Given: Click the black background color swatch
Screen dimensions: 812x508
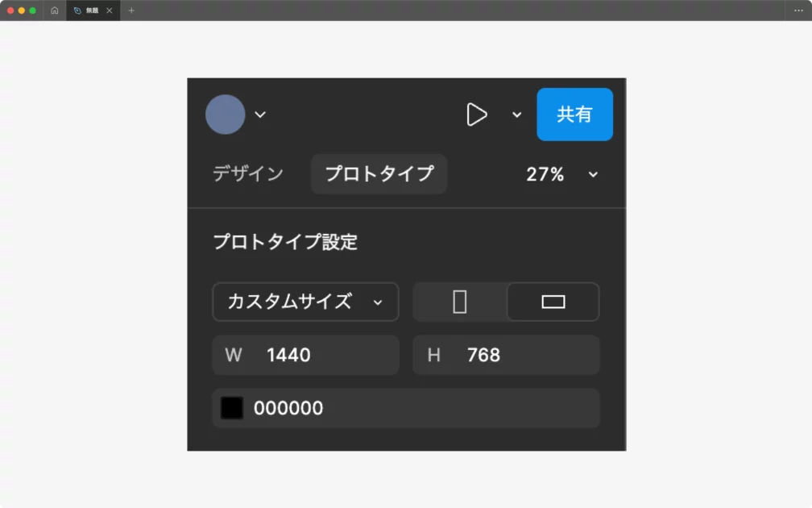Looking at the screenshot, I should [x=232, y=408].
